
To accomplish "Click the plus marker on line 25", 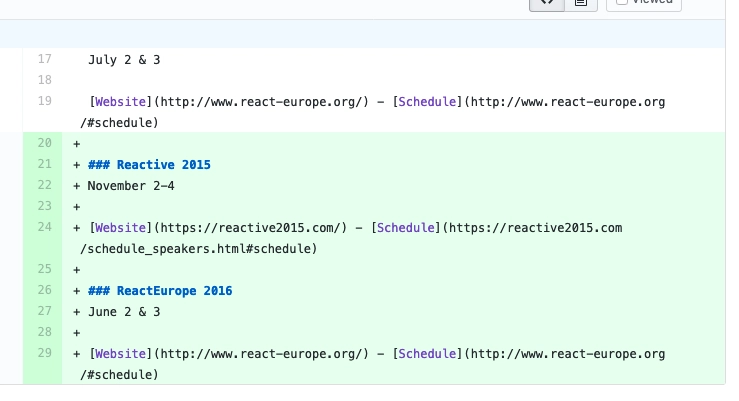I will [x=76, y=270].
